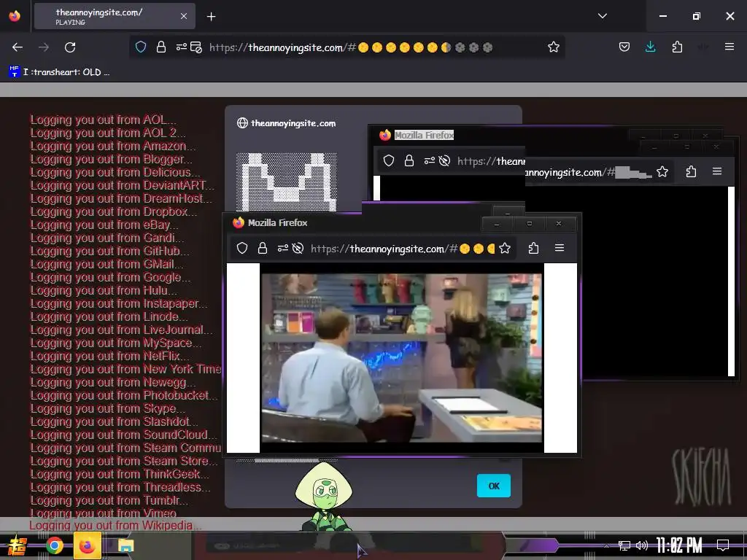Open notification center in taskbar
Image resolution: width=747 pixels, height=560 pixels.
click(x=723, y=545)
